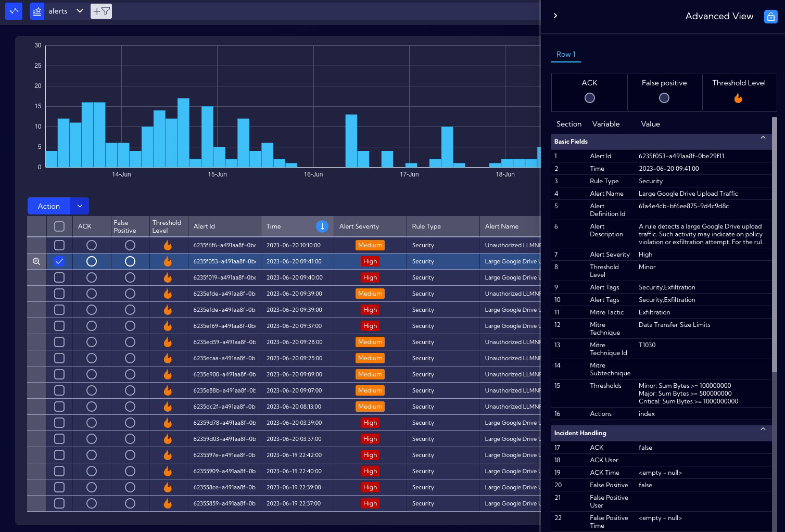Viewport: 785px width, 532px height.
Task: Collapse the Incident Handling section
Action: click(x=763, y=429)
